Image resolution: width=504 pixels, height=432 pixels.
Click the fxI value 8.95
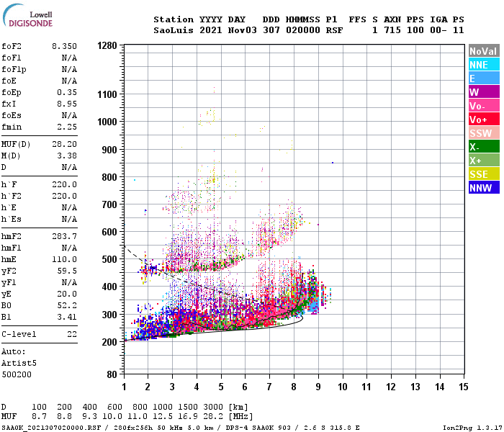click(x=67, y=104)
